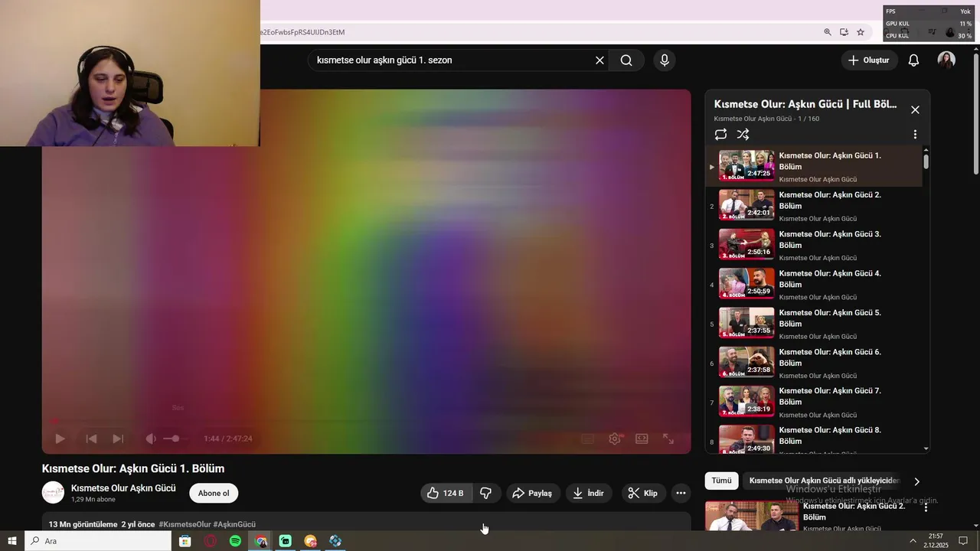
Task: Open Spotify from taskbar
Action: tap(235, 541)
